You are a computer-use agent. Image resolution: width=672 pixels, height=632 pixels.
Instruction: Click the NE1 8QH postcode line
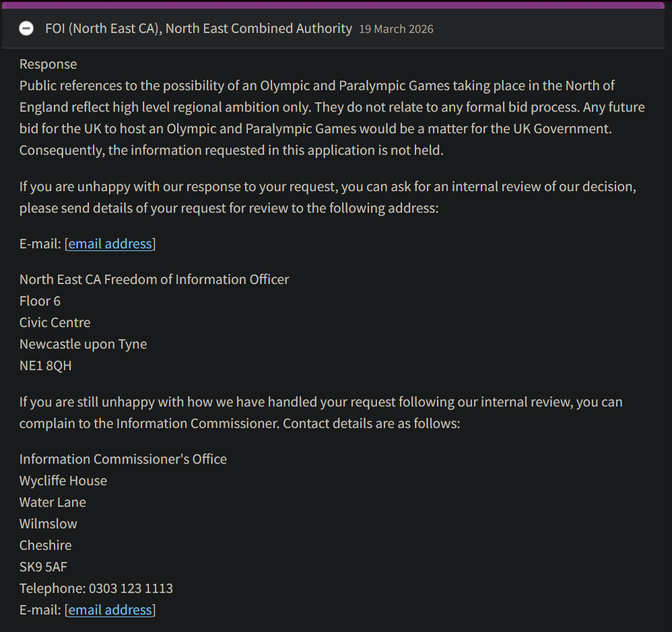pyautogui.click(x=45, y=365)
